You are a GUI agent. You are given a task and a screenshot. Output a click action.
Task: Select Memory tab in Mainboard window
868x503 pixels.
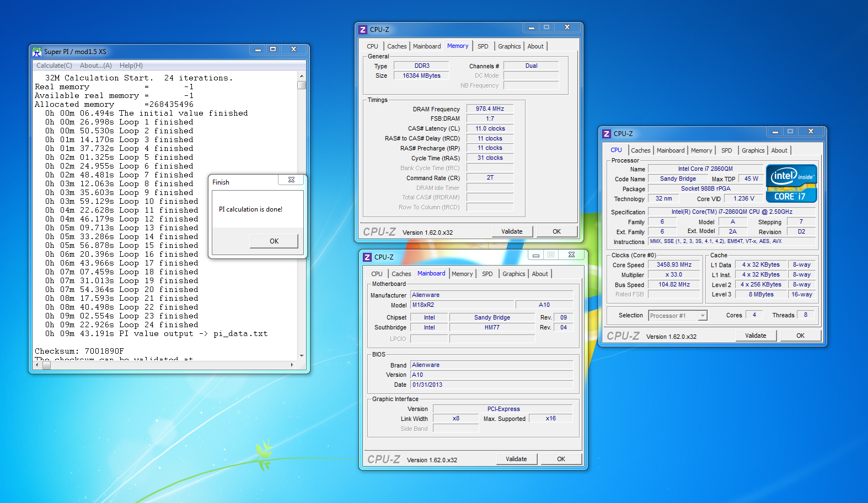pyautogui.click(x=462, y=274)
